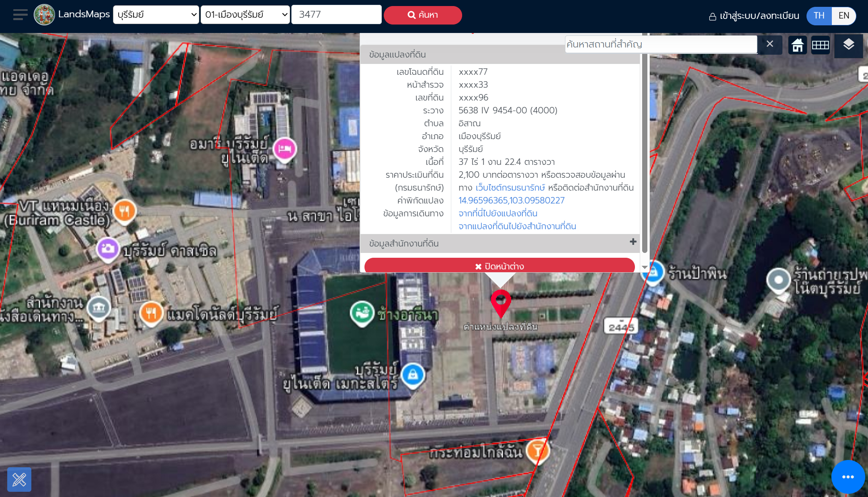Open the blue chat bubble button
Image resolution: width=868 pixels, height=497 pixels.
click(848, 476)
